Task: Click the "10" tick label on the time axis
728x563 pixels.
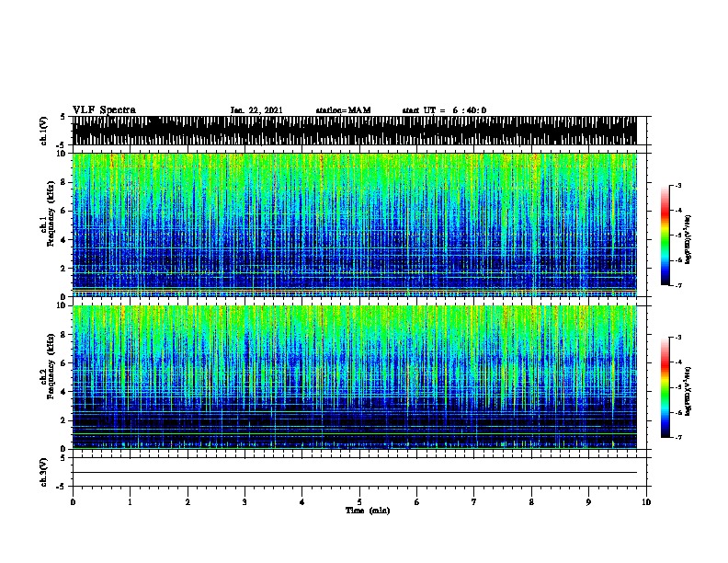Action: [x=646, y=502]
